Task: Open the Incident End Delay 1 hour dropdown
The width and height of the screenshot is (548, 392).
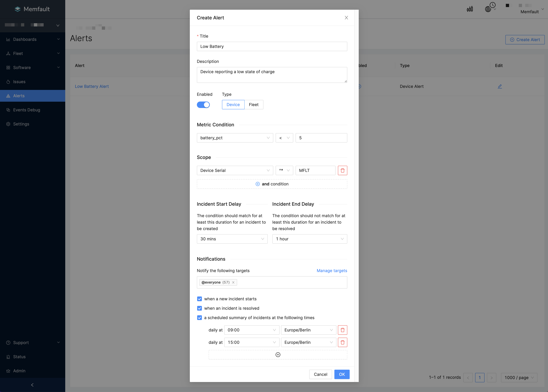Action: coord(309,239)
